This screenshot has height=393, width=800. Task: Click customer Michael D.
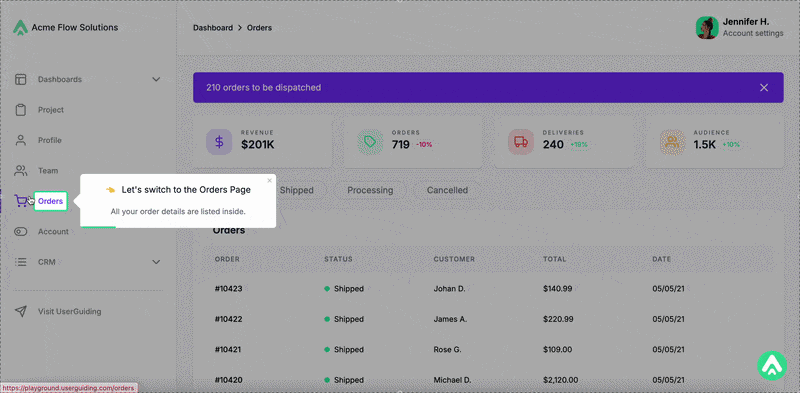tap(453, 380)
